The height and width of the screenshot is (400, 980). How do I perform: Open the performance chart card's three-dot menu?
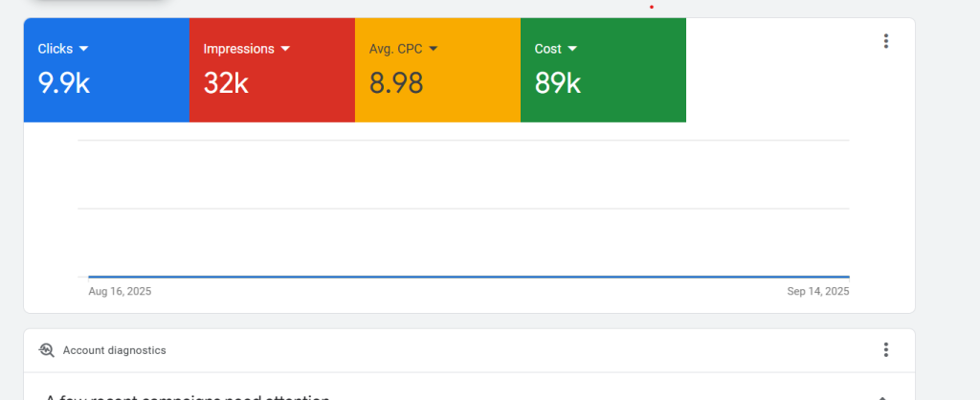point(885,41)
